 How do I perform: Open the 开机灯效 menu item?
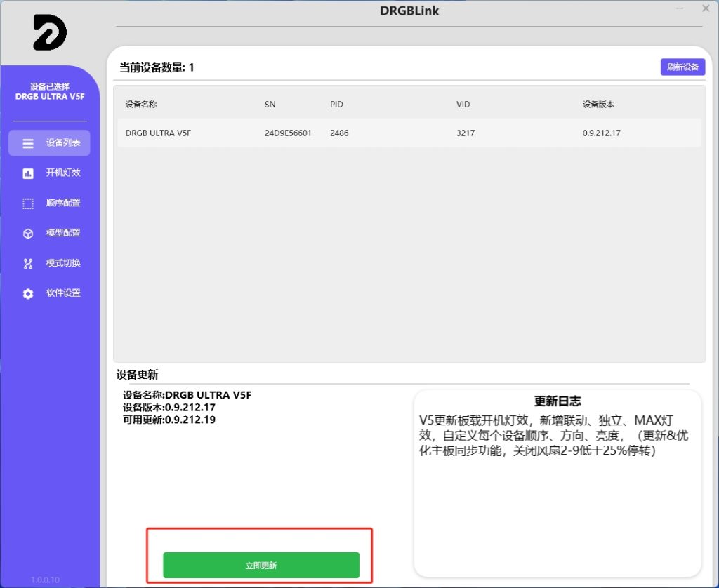point(50,173)
